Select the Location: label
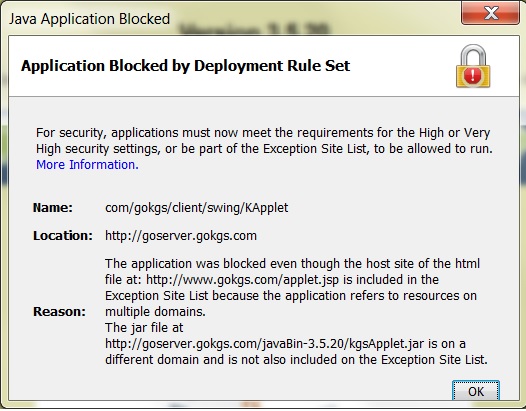The width and height of the screenshot is (526, 411). 63,236
